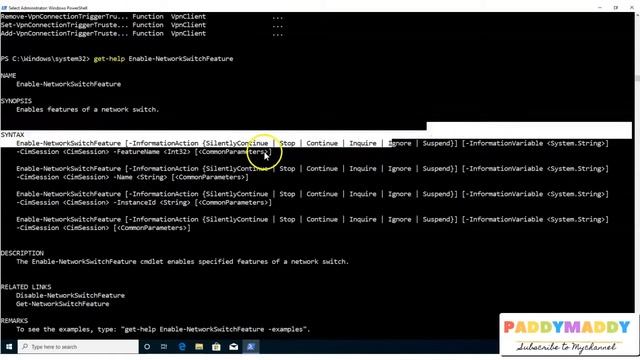
Task: Click 'Enables features of a network switch.' text
Action: (x=88, y=109)
